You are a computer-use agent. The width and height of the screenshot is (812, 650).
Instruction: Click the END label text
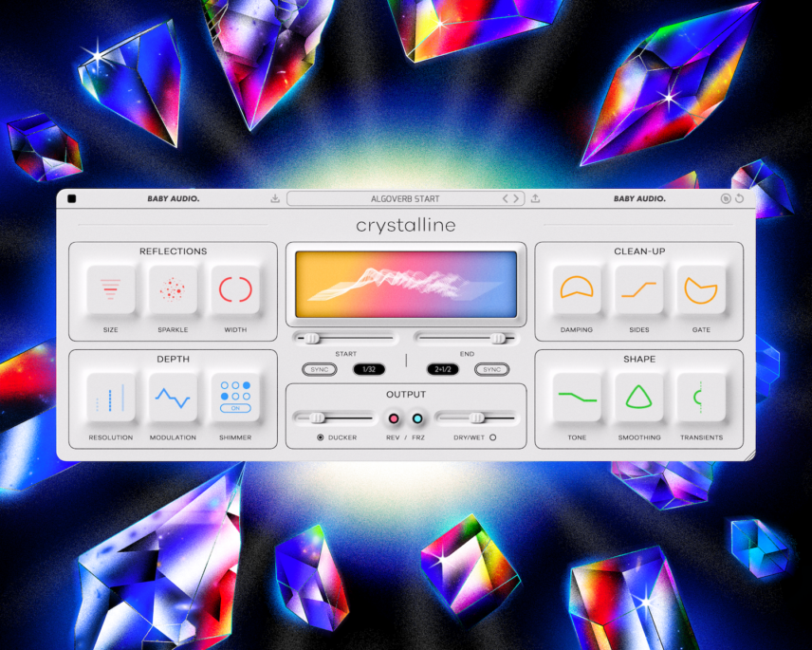[467, 354]
